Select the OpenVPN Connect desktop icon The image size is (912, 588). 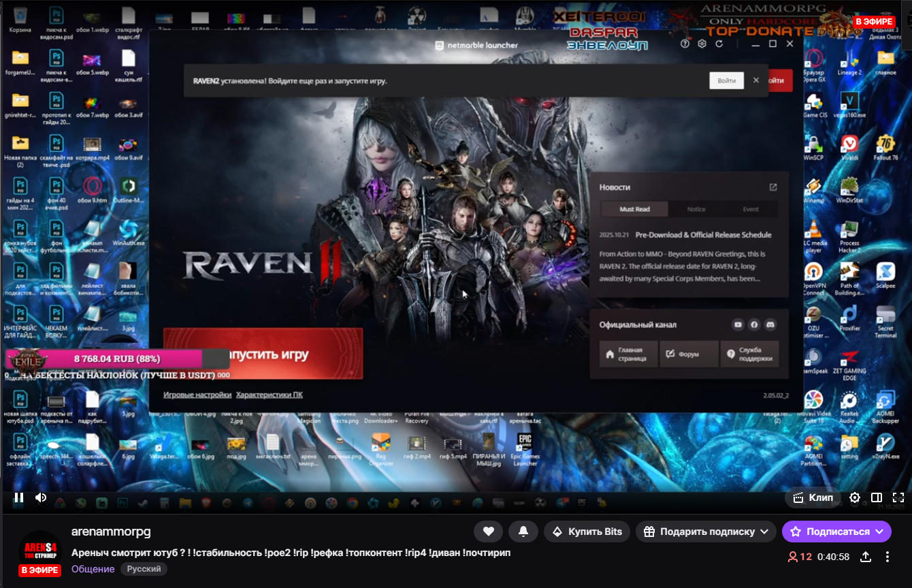pyautogui.click(x=813, y=279)
